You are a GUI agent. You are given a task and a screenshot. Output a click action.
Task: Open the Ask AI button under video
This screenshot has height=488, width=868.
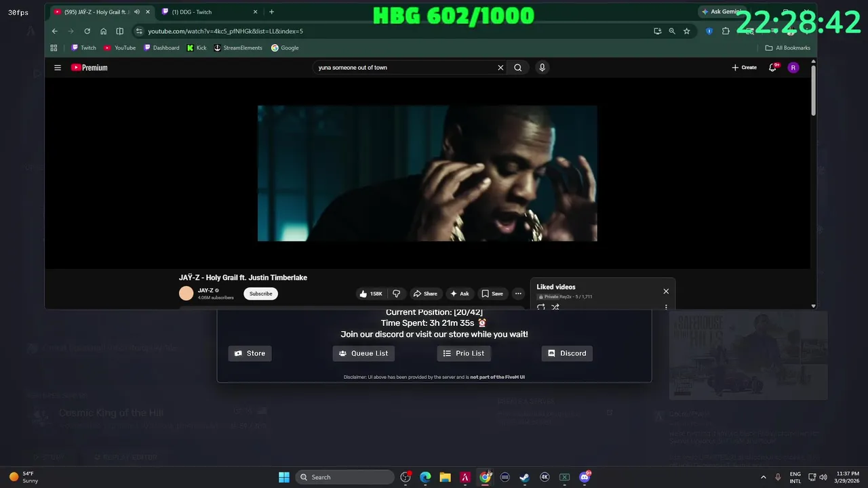[459, 293]
